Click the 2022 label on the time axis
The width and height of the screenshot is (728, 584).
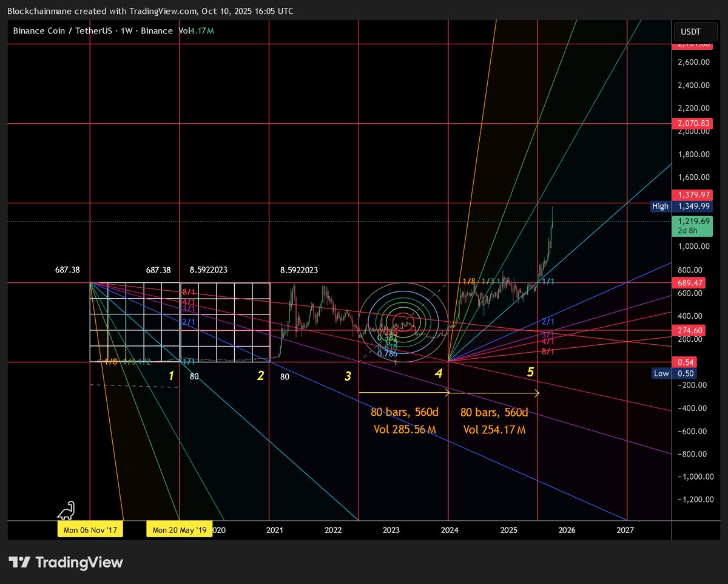pos(333,530)
